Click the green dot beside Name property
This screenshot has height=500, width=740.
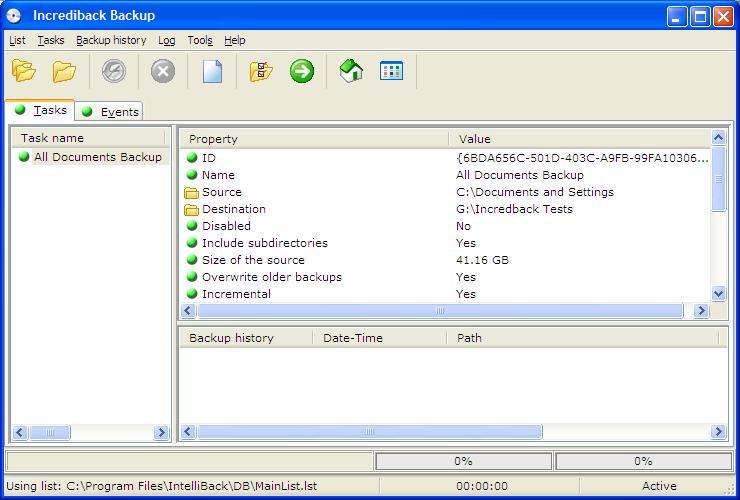[x=192, y=175]
